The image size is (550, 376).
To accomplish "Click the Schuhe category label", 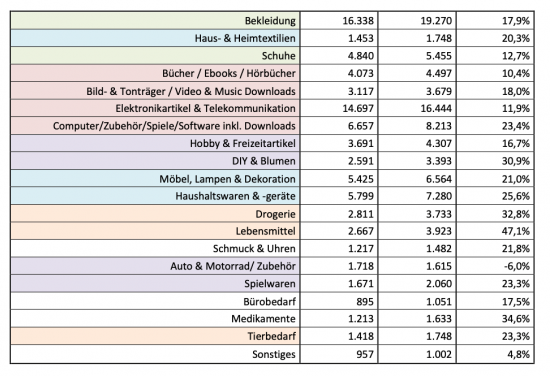I will coord(279,56).
